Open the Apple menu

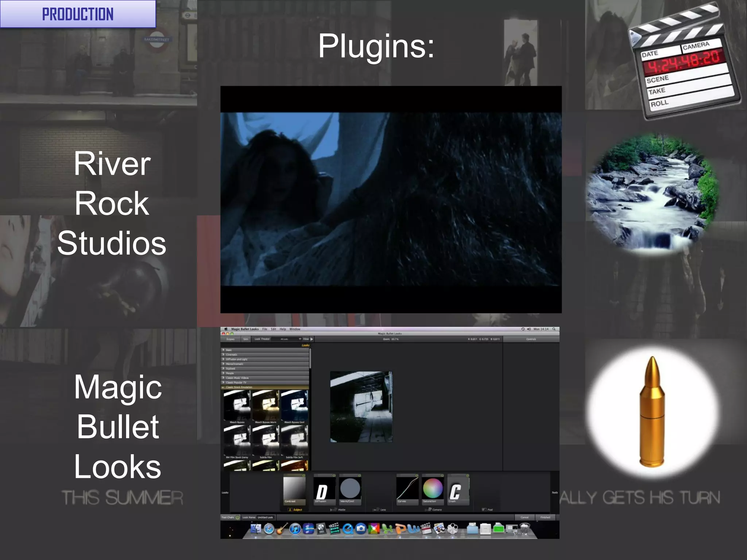point(226,329)
